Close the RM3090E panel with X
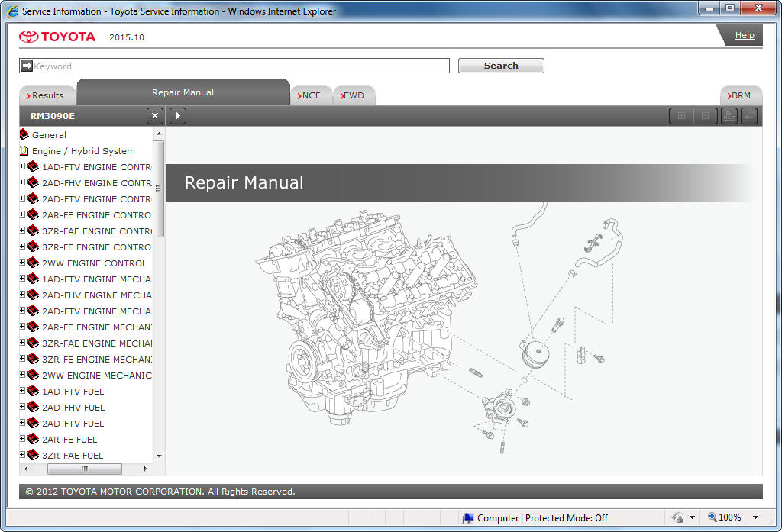Viewport: 782px width, 532px height. point(155,116)
